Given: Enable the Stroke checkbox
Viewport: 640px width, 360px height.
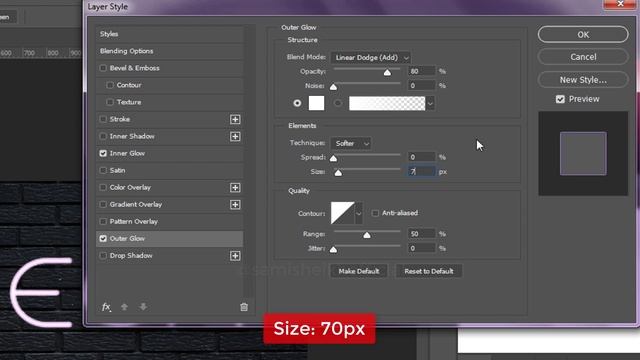Looking at the screenshot, I should click(103, 119).
